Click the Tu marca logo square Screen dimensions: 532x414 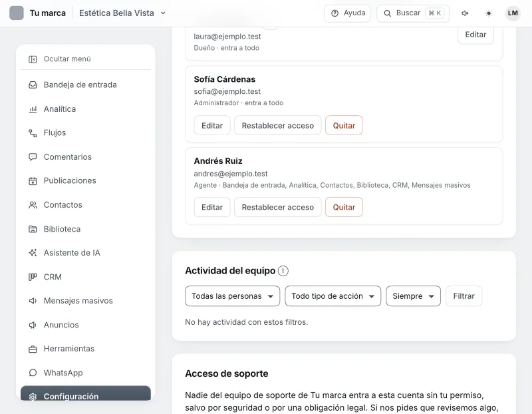pyautogui.click(x=16, y=13)
